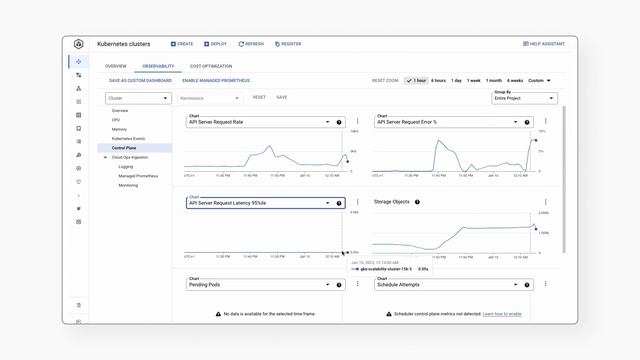Show help for API Server Request Latency chart

click(x=339, y=203)
